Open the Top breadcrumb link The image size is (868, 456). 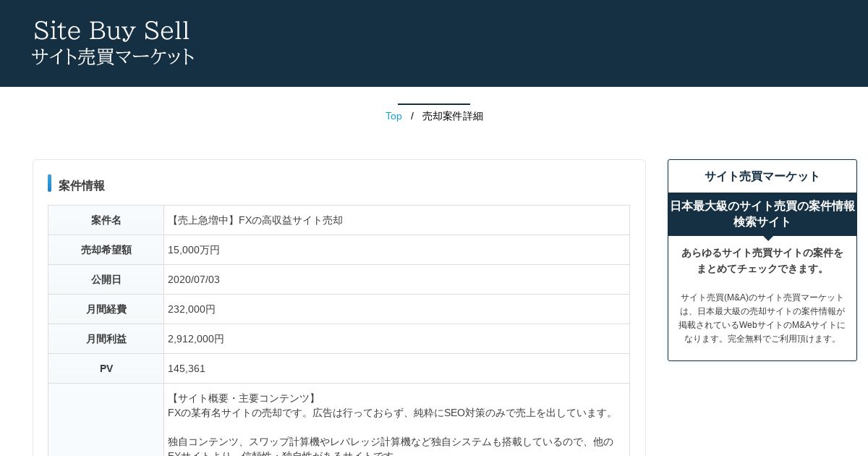coord(393,116)
